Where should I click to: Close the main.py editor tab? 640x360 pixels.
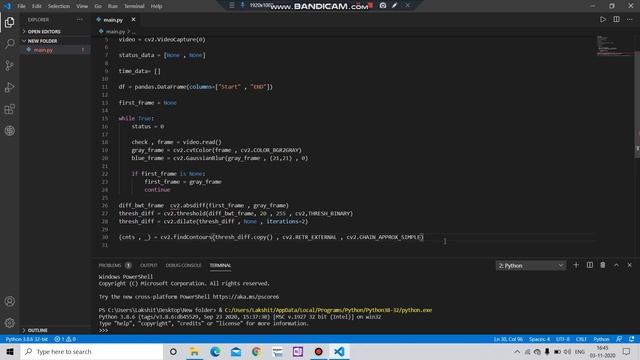coord(133,20)
